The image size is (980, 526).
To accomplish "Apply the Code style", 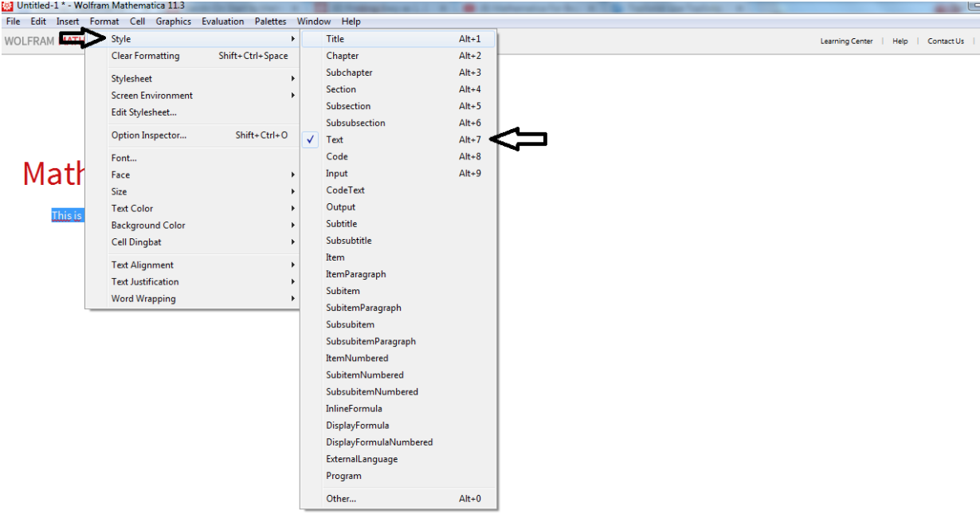I will (398, 157).
